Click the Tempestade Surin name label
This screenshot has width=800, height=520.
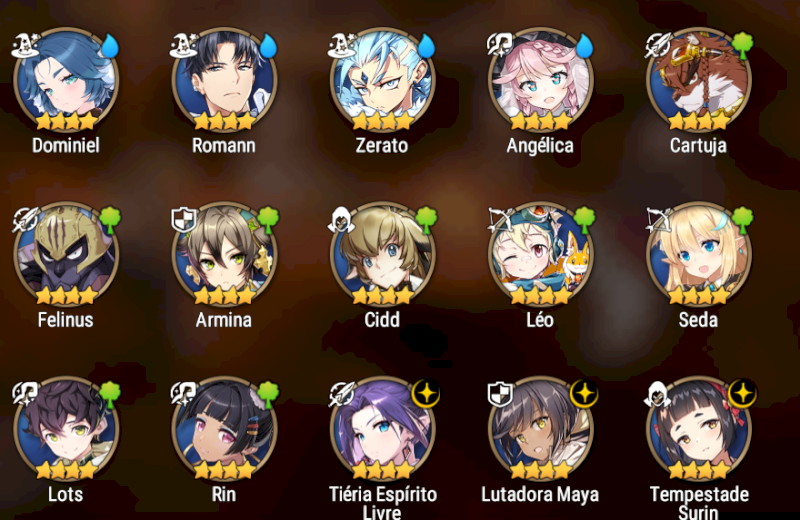(699, 502)
